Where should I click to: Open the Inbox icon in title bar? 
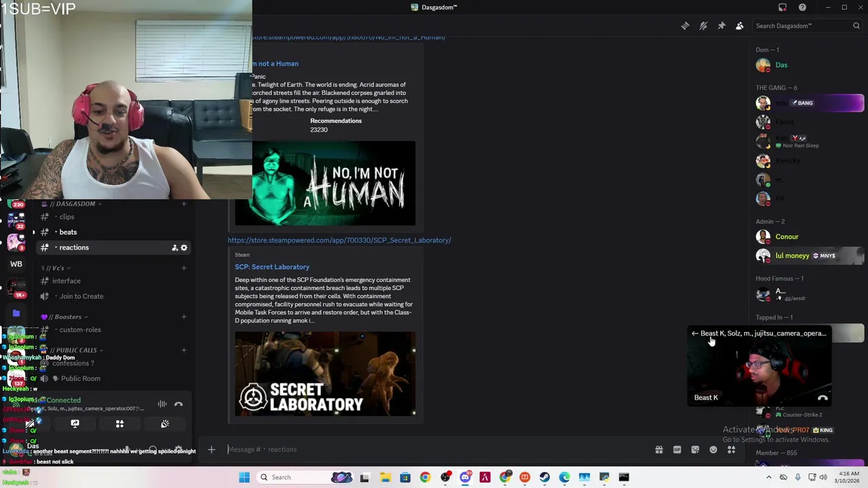[783, 7]
